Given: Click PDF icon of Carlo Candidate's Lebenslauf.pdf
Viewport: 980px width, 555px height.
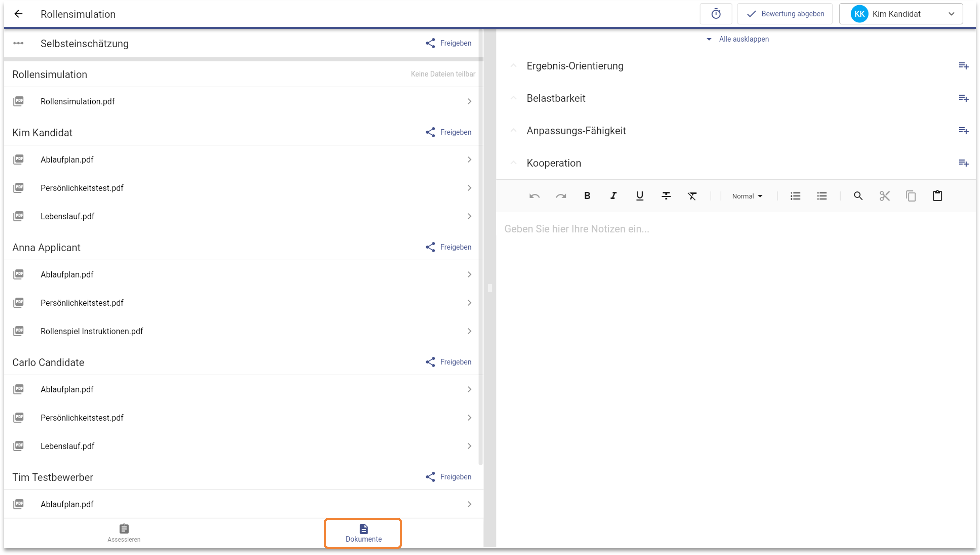Looking at the screenshot, I should click(x=18, y=446).
